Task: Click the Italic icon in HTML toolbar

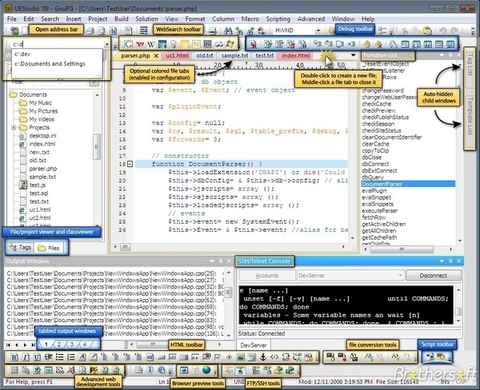Action: click(x=26, y=358)
